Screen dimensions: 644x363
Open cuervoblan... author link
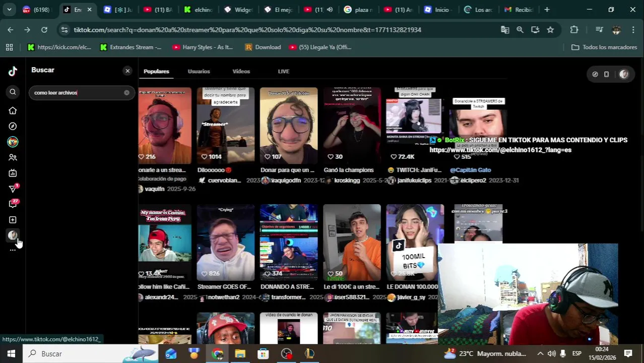(x=224, y=180)
